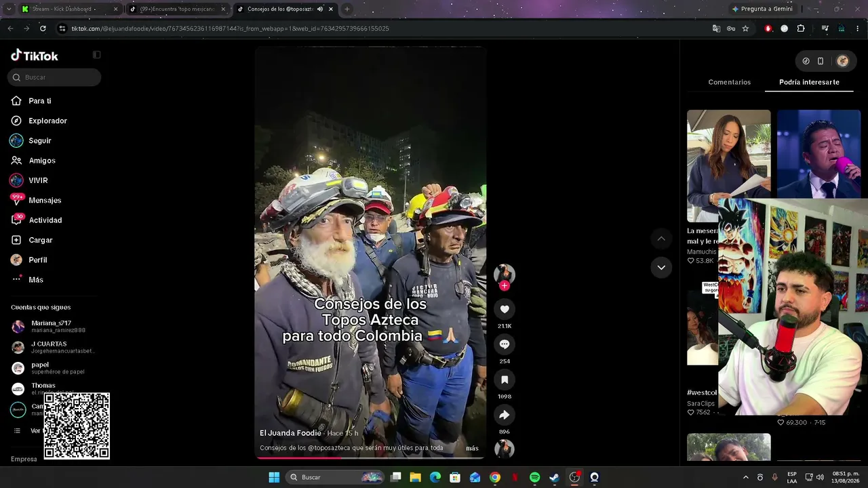Open the ESP LAA language indicator
Image resolution: width=868 pixels, height=488 pixels.
tap(792, 477)
